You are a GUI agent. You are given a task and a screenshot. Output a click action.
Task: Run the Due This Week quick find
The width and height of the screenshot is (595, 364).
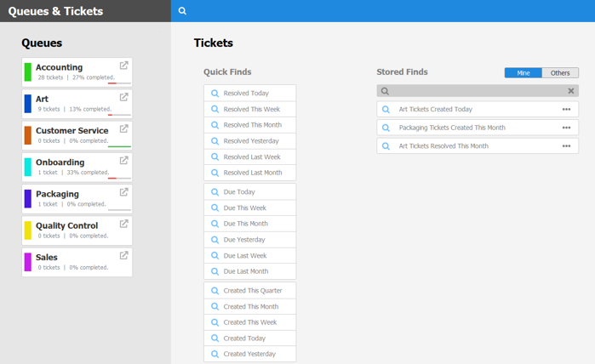(249, 208)
